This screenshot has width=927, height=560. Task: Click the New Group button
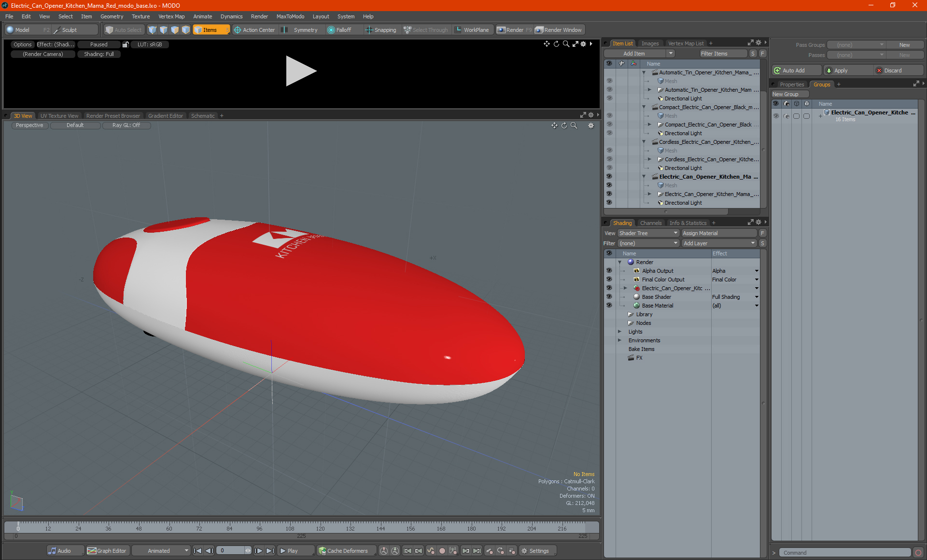pos(789,94)
